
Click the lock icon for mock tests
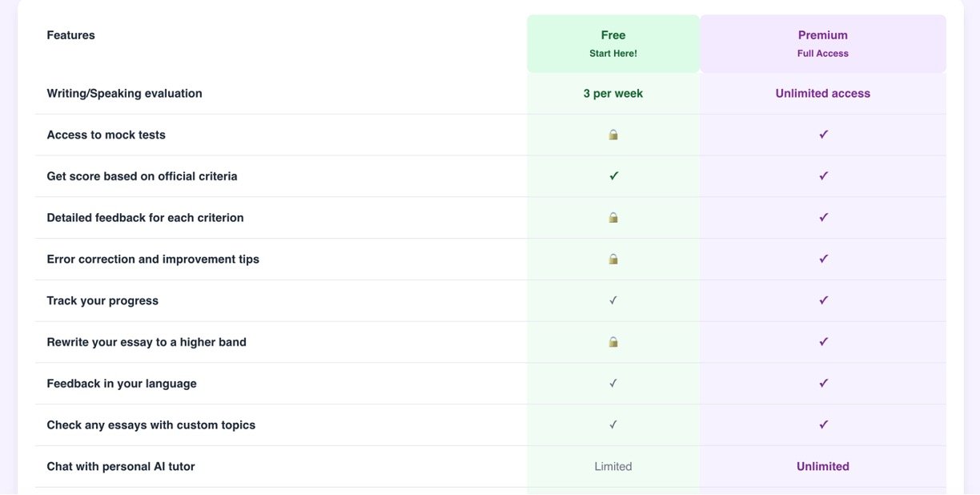613,135
